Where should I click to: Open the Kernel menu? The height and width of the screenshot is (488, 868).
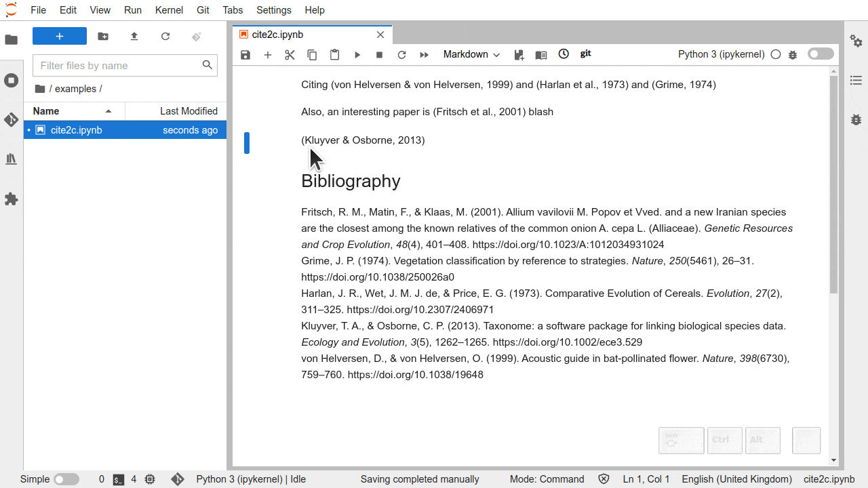[169, 10]
